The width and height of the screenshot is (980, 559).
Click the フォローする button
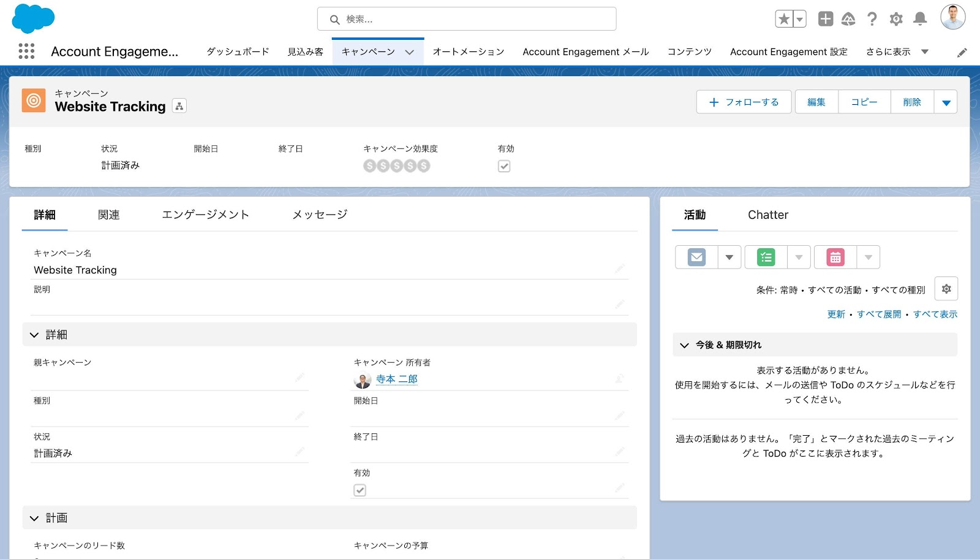744,102
